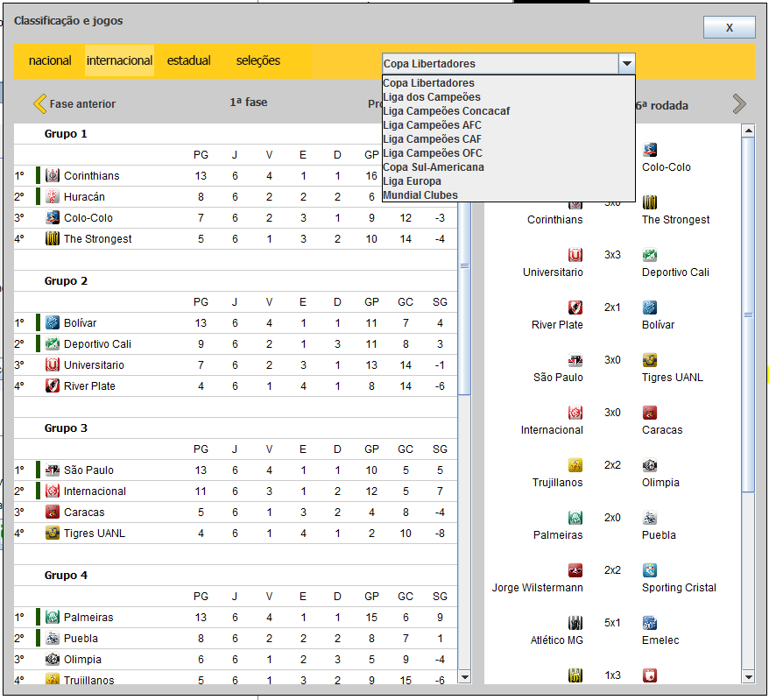Switch to the estadual tab
Viewport: 769px width, 700px height.
pos(189,60)
